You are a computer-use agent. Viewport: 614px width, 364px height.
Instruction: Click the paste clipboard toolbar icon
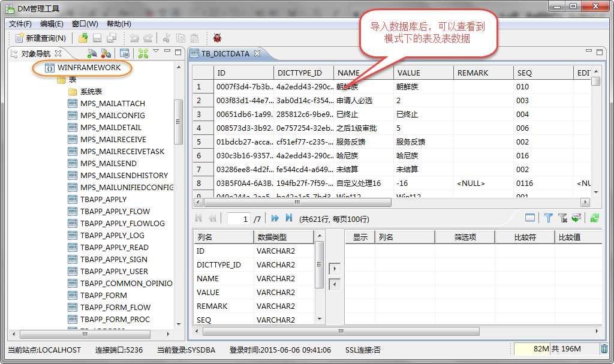(x=195, y=38)
